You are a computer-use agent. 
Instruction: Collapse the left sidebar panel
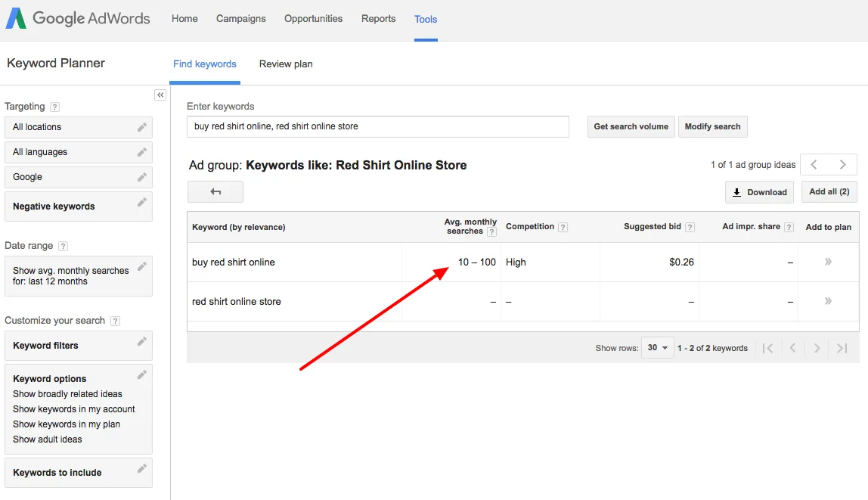(x=160, y=95)
